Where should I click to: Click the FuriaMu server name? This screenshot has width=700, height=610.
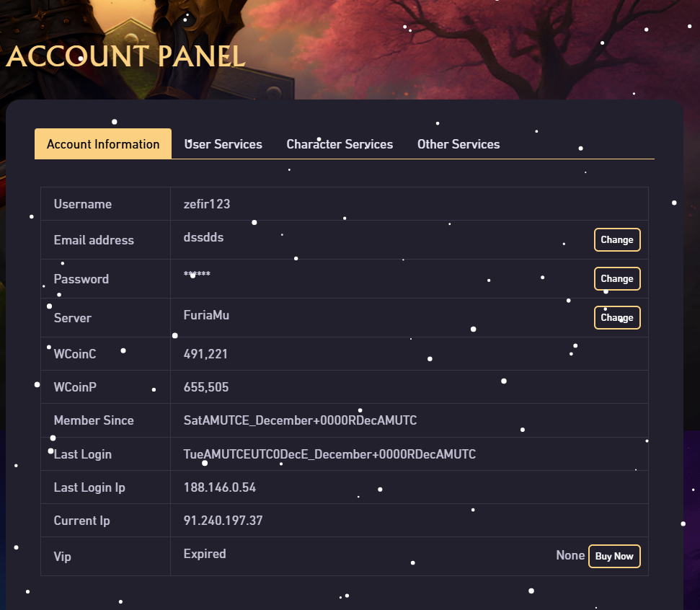coord(206,315)
